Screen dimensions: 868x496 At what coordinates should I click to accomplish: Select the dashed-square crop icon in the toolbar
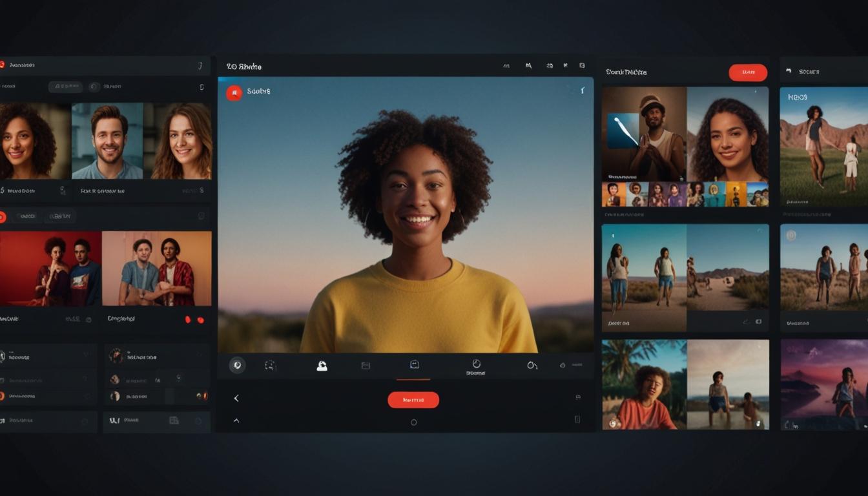pyautogui.click(x=271, y=366)
